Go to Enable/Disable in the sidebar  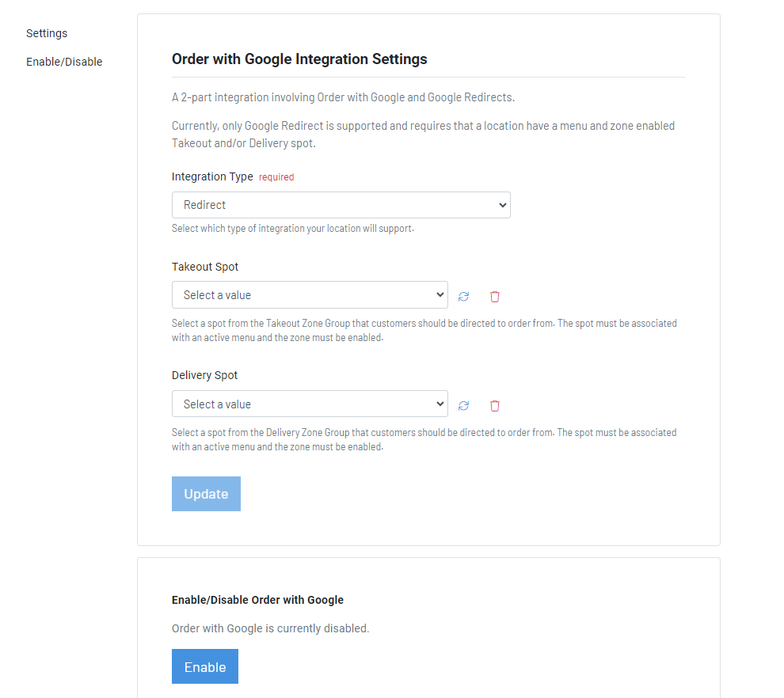64,62
